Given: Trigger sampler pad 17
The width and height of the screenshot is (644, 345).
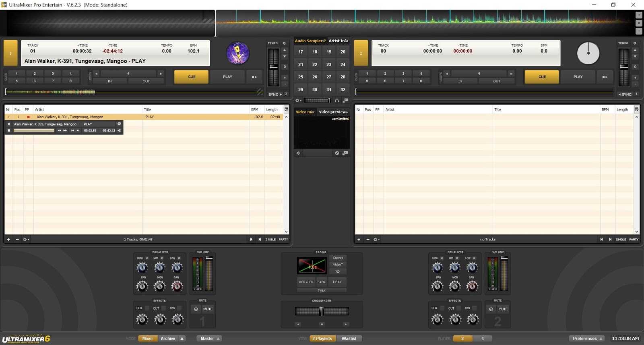Looking at the screenshot, I should point(301,52).
